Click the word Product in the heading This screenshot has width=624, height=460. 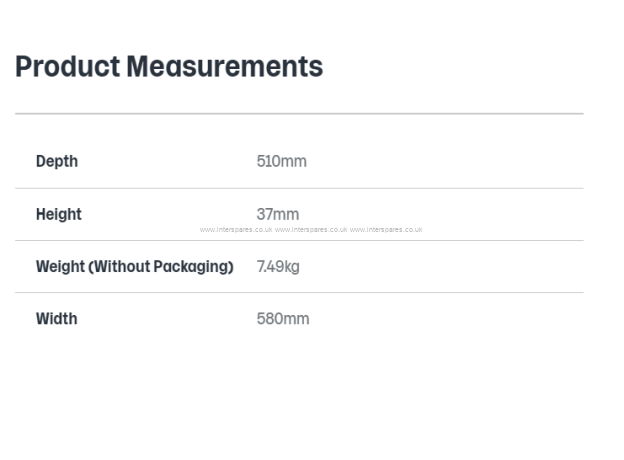[x=68, y=66]
